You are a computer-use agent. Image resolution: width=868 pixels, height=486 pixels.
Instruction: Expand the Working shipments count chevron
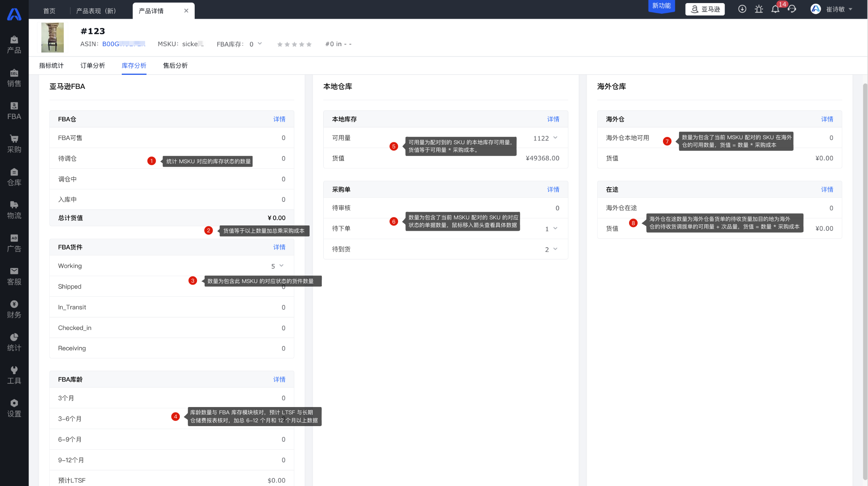tap(282, 266)
